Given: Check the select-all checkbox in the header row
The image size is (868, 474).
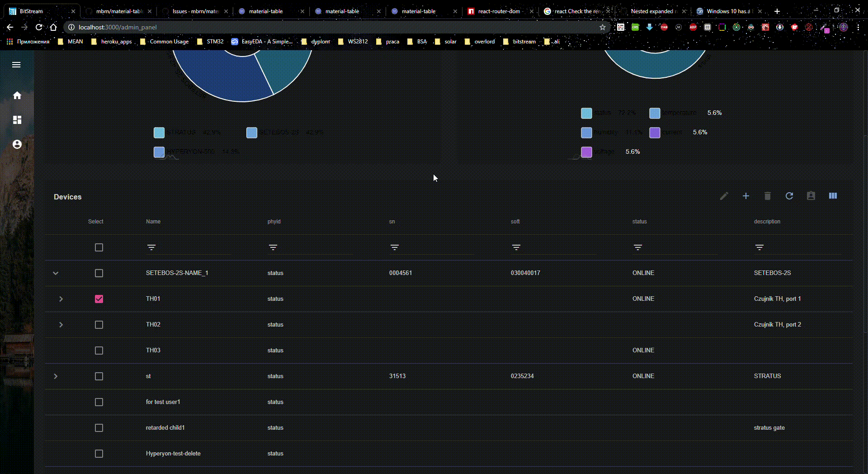Looking at the screenshot, I should [99, 247].
